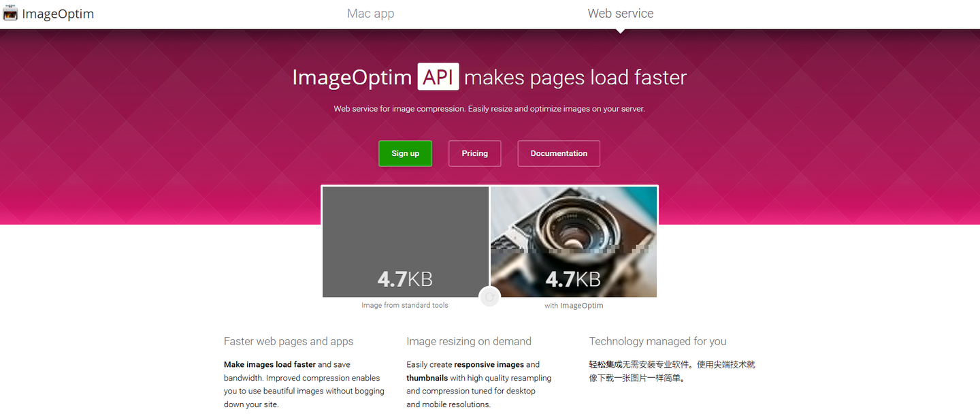
Task: Select the Web service tab
Action: 621,14
